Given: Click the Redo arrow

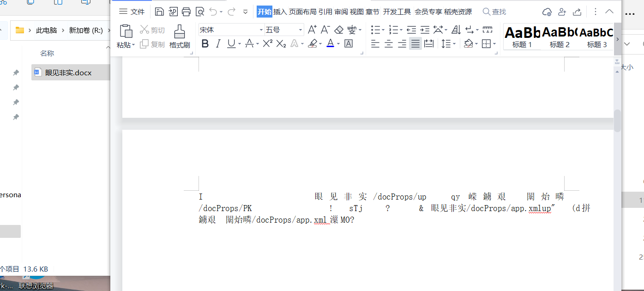Looking at the screenshot, I should pyautogui.click(x=231, y=12).
